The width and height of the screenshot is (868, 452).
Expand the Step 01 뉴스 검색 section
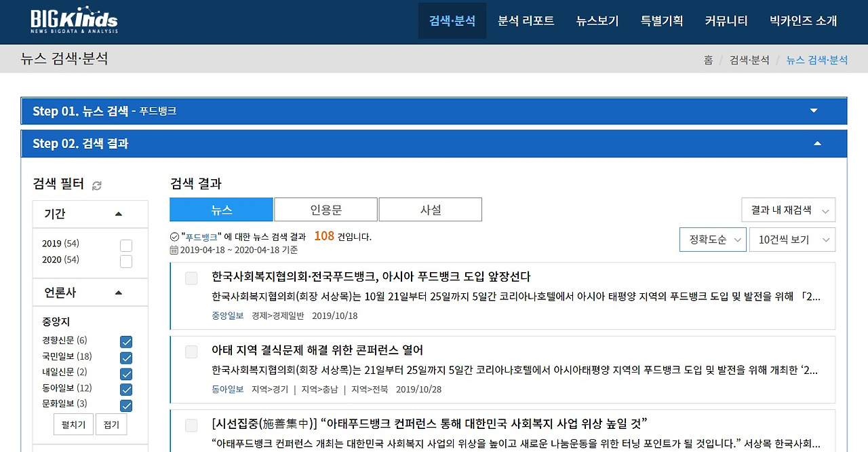tap(814, 111)
